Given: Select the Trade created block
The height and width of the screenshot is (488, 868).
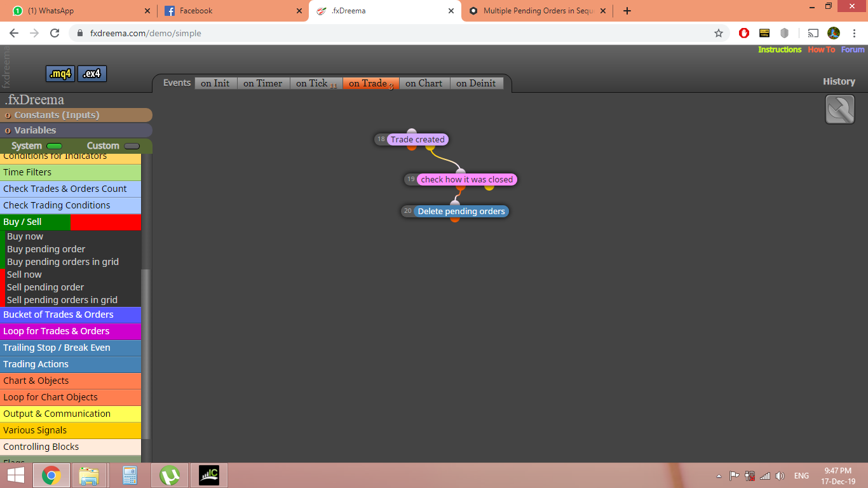Looking at the screenshot, I should point(417,139).
